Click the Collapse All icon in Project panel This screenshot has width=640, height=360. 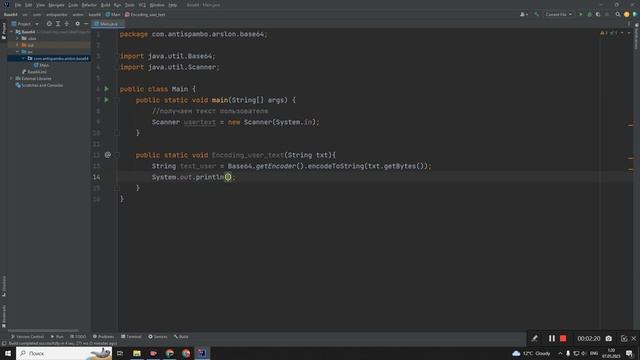pos(67,24)
